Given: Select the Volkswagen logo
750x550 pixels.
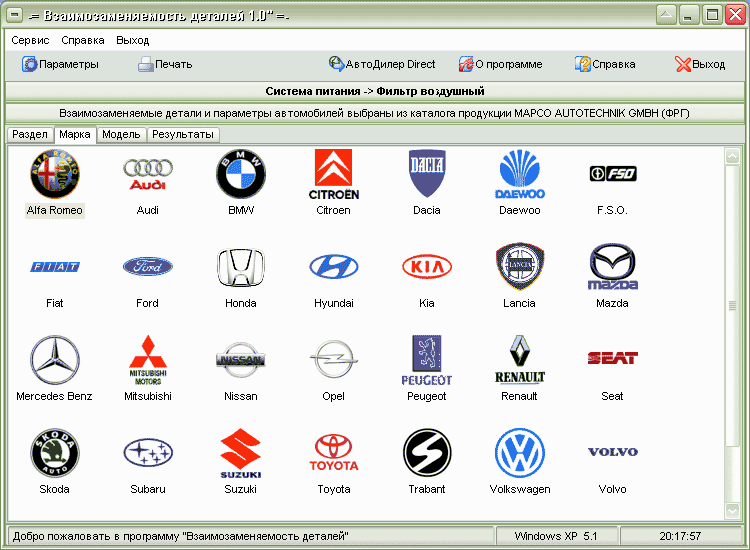Looking at the screenshot, I should tap(519, 453).
